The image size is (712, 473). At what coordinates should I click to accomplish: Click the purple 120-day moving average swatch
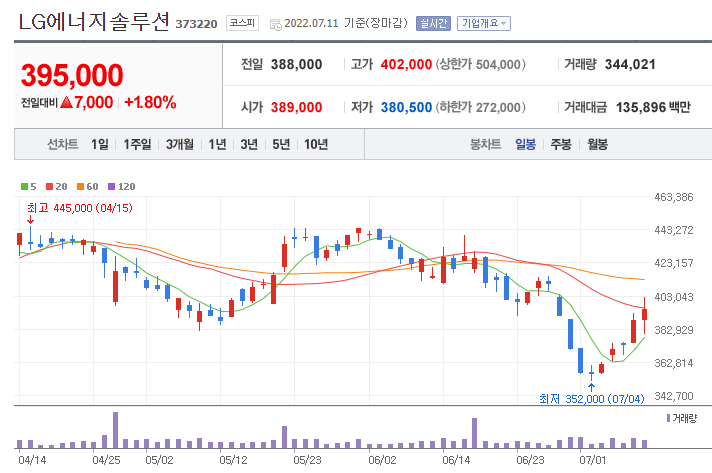[x=111, y=187]
